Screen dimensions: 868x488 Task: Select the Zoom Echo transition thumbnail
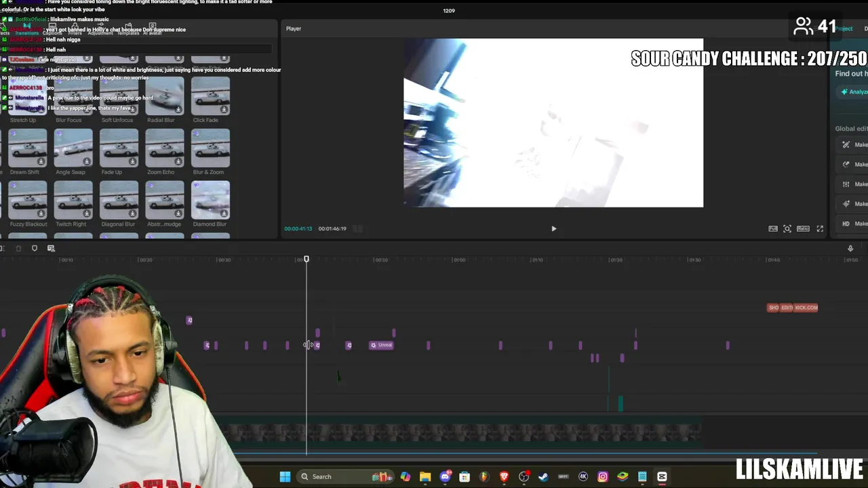[164, 147]
